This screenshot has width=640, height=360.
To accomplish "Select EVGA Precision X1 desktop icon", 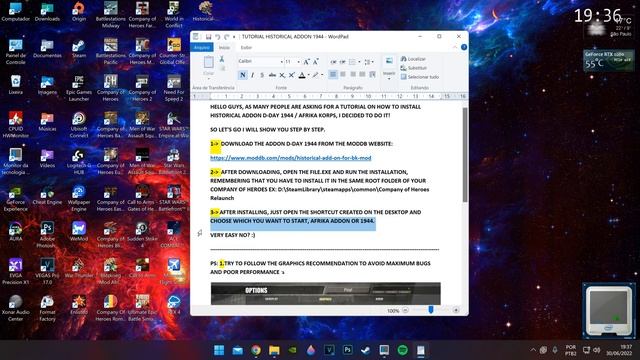I will (x=16, y=271).
